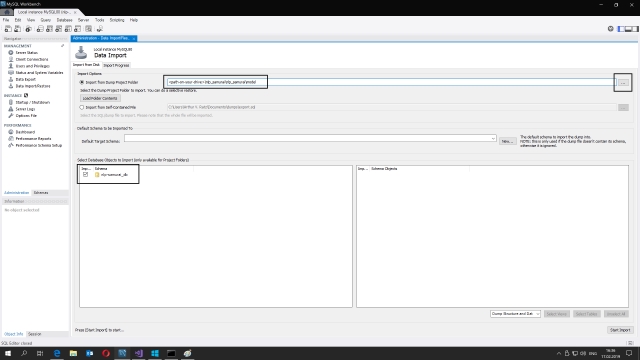
Task: Open the Database menu
Action: click(64, 20)
